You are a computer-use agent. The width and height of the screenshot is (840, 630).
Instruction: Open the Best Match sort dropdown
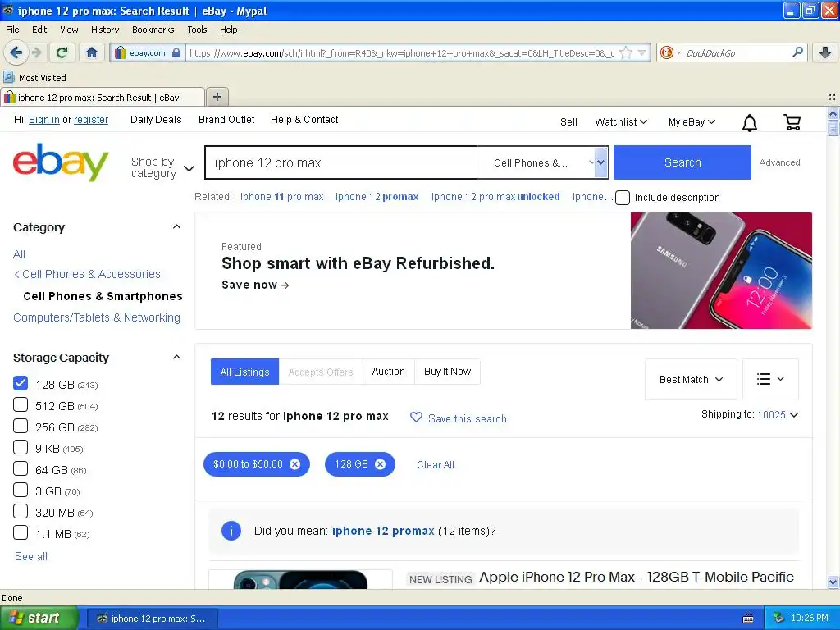pos(691,379)
